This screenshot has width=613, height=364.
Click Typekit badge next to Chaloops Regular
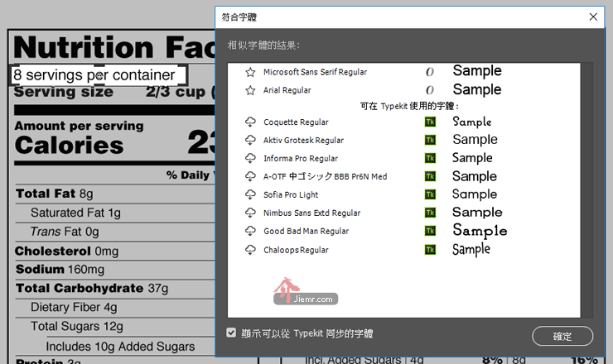(430, 250)
